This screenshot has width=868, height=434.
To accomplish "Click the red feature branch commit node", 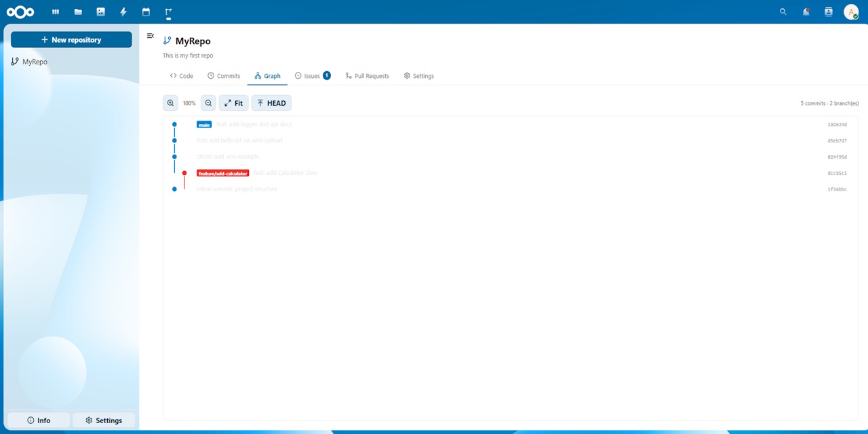I will click(x=184, y=173).
